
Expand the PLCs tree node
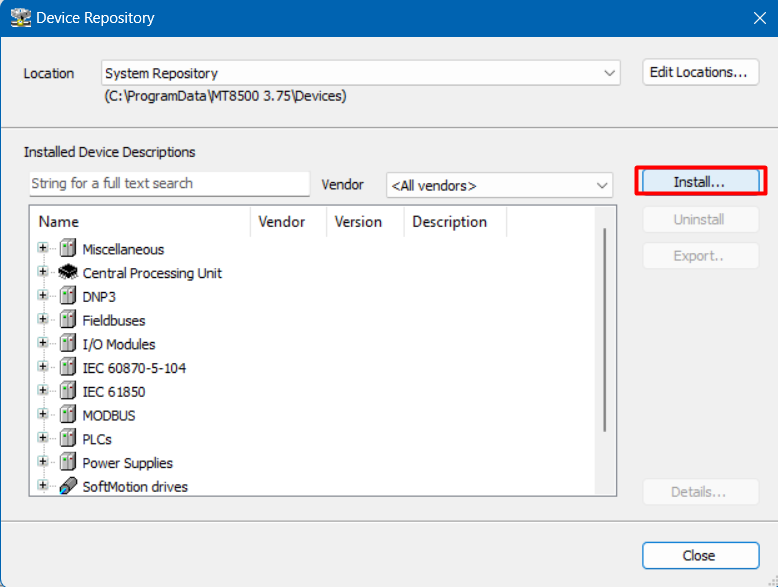[x=43, y=438]
